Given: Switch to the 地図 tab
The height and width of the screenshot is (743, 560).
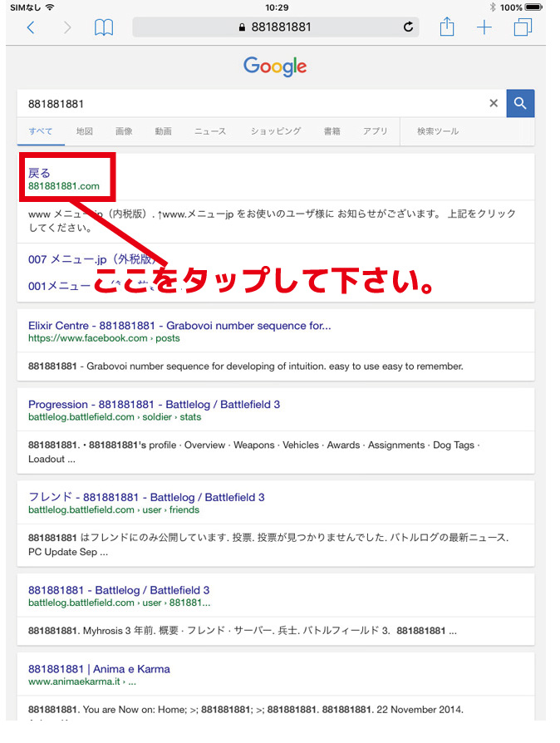Looking at the screenshot, I should click(x=84, y=131).
